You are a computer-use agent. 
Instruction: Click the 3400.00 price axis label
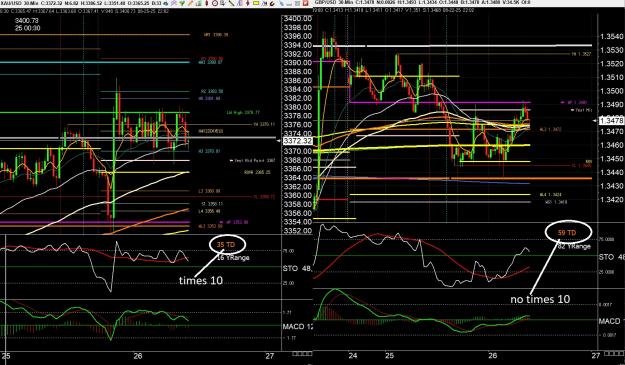(297, 19)
